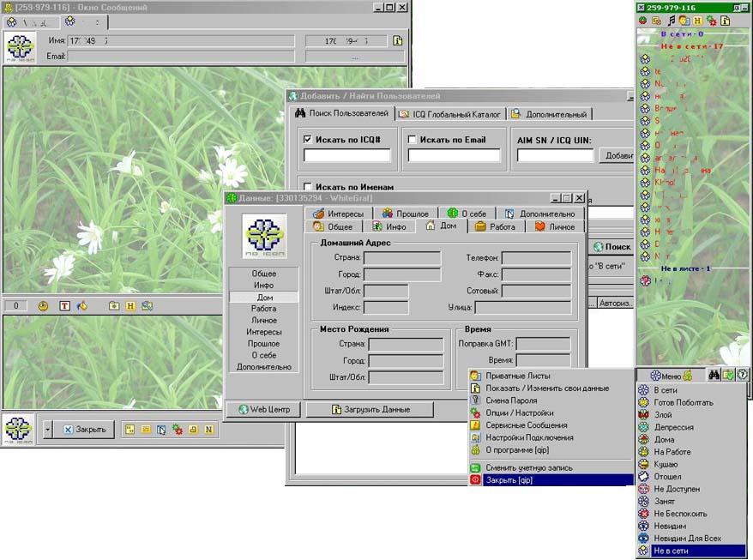Expand the В сети - 0 contact group
Viewport: 753px width, 560px height.
(x=682, y=34)
